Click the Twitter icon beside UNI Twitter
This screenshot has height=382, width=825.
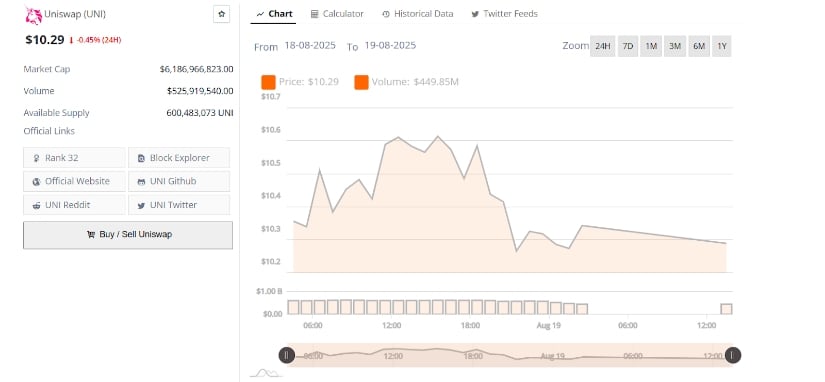click(x=141, y=206)
